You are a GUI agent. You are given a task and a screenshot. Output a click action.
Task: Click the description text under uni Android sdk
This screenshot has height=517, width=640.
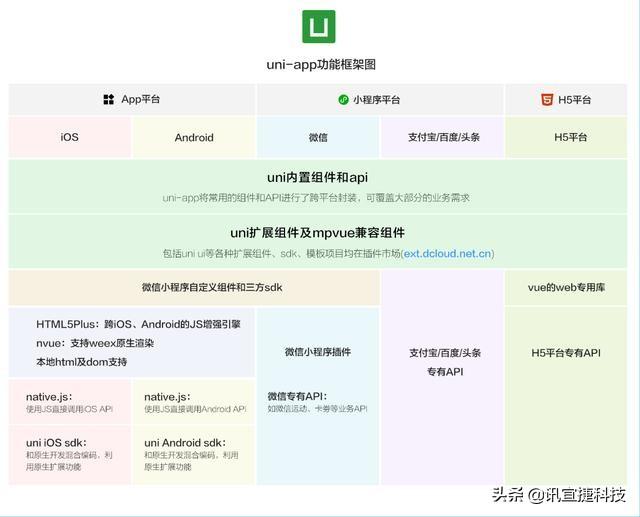pyautogui.click(x=191, y=461)
